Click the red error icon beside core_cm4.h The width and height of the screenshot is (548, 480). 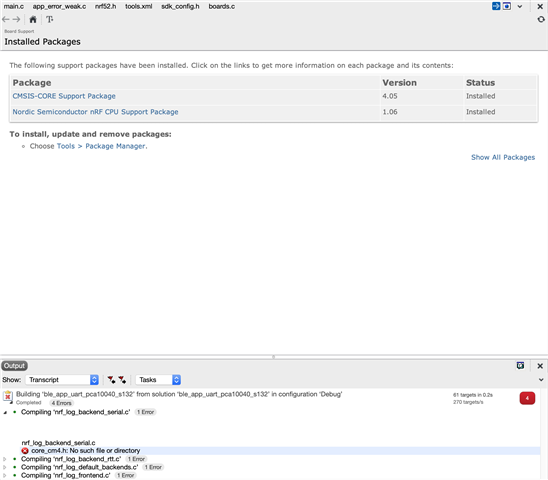pyautogui.click(x=25, y=451)
